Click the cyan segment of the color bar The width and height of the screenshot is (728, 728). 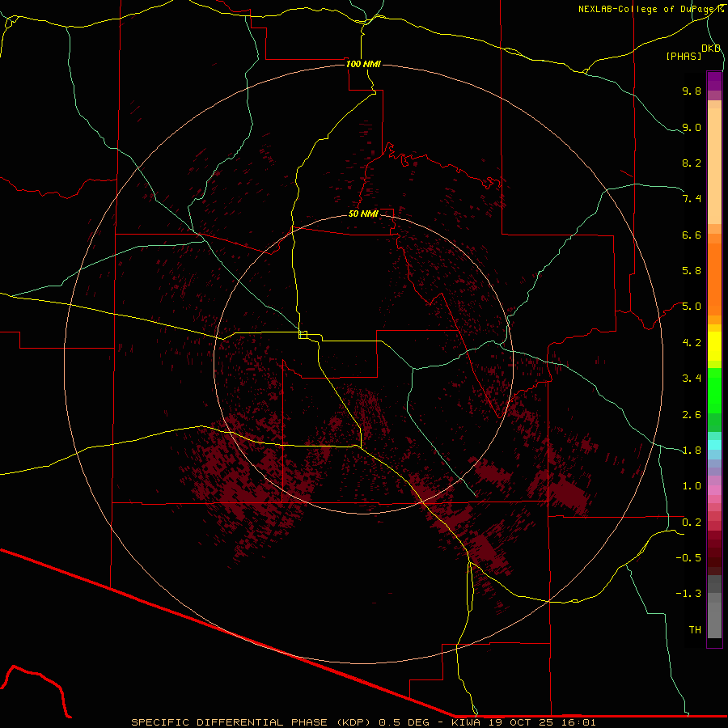pos(714,445)
